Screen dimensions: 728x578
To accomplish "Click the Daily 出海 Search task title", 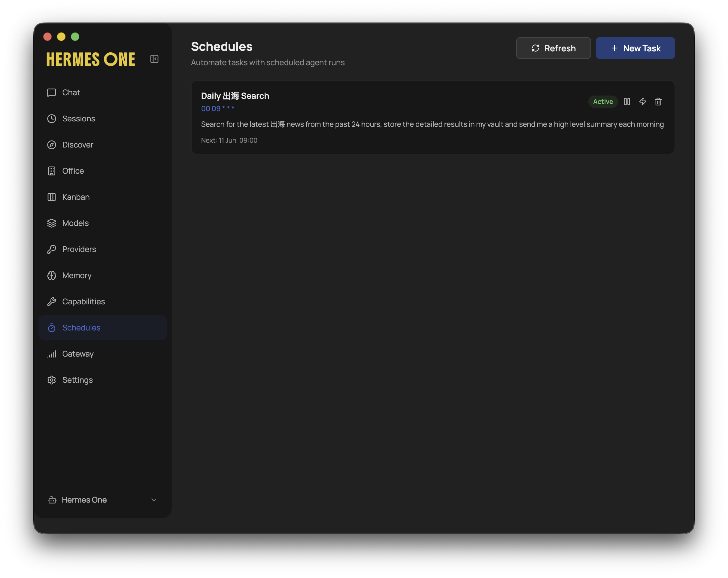I will pyautogui.click(x=235, y=96).
